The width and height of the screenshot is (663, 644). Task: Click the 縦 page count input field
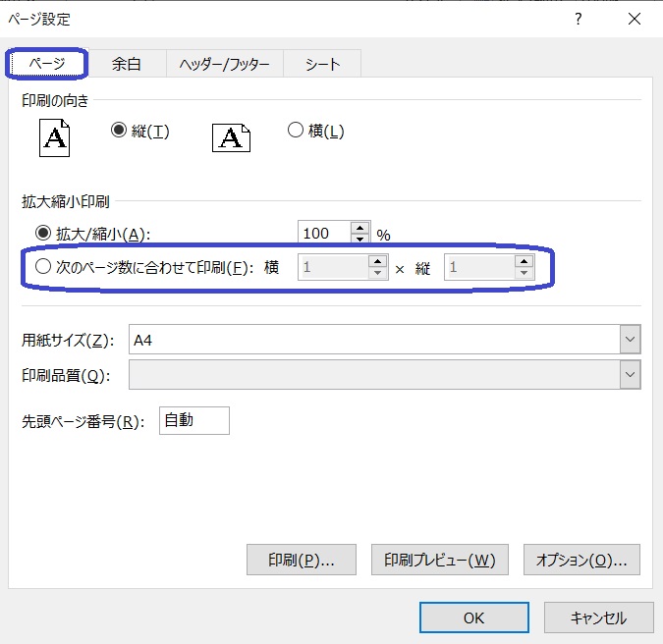[479, 267]
